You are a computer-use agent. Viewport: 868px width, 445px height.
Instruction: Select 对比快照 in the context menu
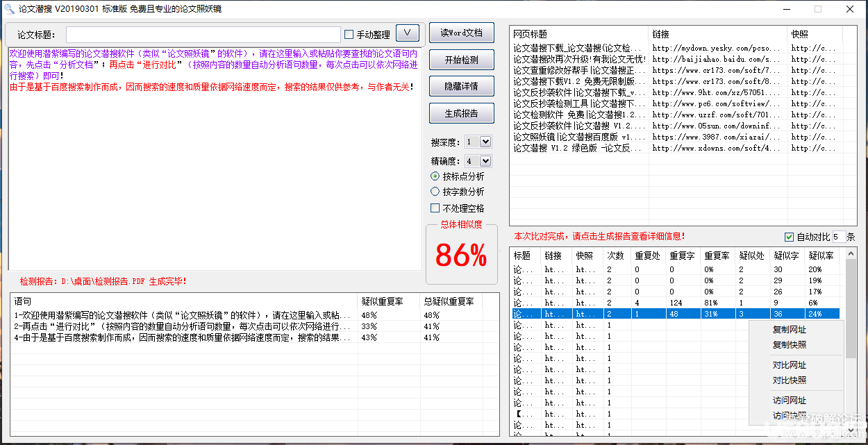(790, 380)
